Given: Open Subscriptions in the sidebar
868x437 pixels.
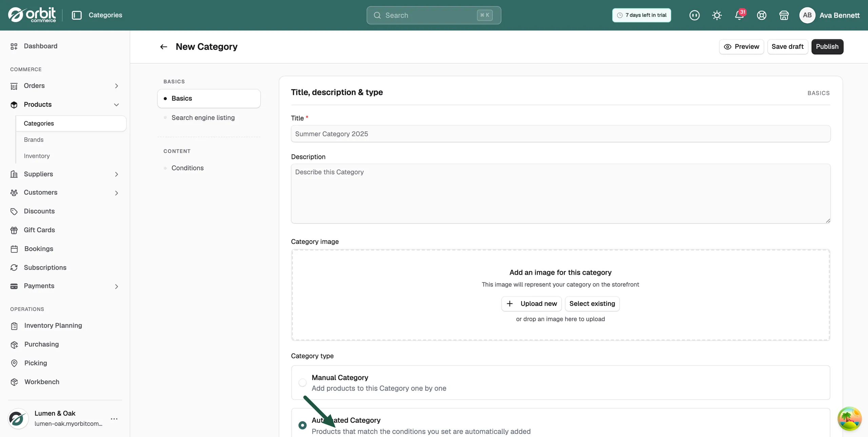Looking at the screenshot, I should 65,268.
